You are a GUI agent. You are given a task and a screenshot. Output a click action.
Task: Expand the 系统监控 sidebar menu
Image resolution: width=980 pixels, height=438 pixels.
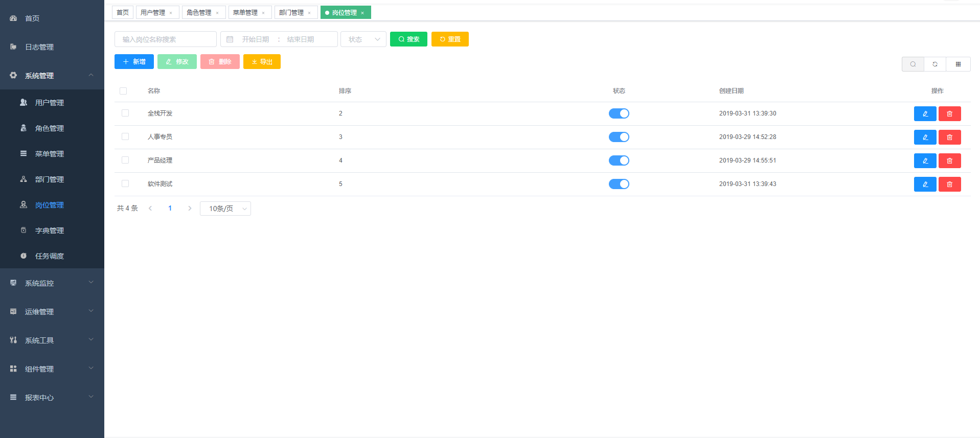pyautogui.click(x=52, y=283)
